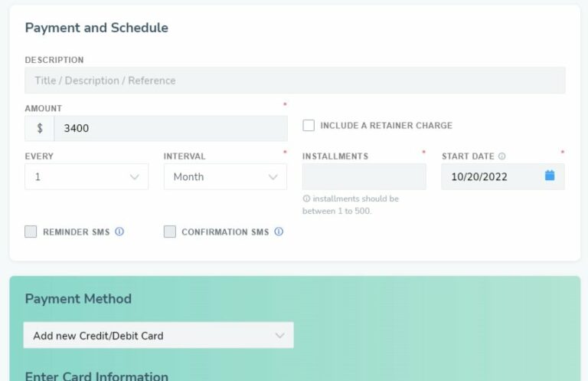The height and width of the screenshot is (381, 588).
Task: Open the Start Date calendar picker icon
Action: click(x=550, y=176)
